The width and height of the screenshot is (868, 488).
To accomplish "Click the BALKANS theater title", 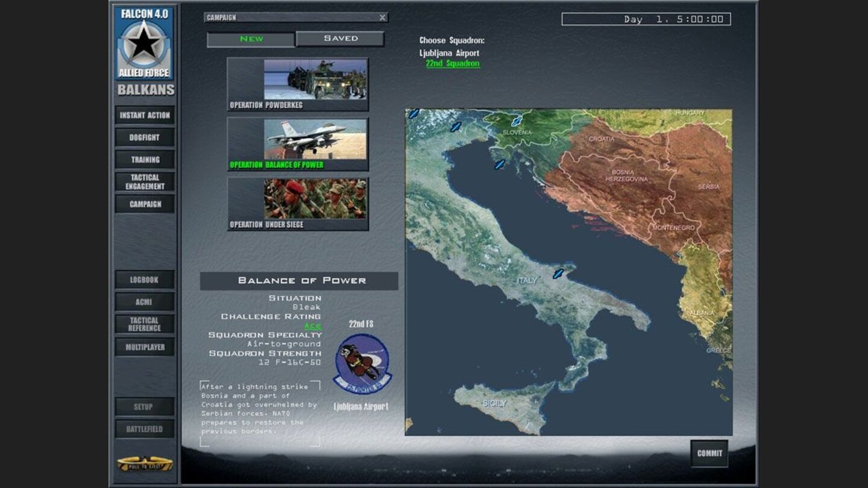I will point(146,90).
